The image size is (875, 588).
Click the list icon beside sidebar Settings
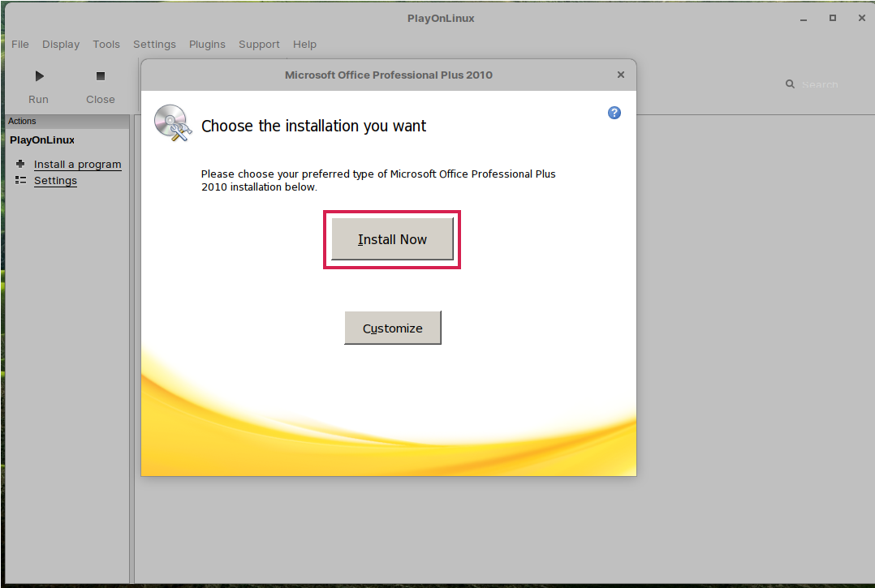tap(20, 180)
